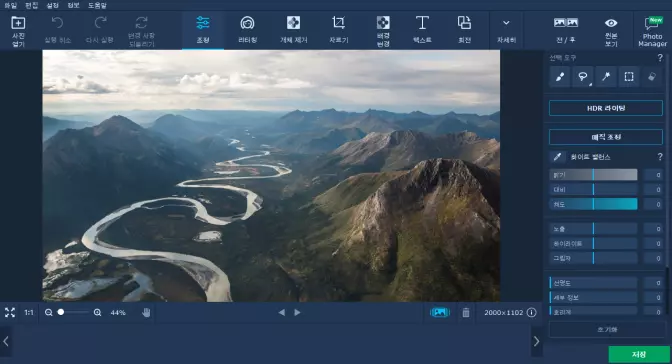Switch to the 조정 adjust tab
Viewport: 672px width, 364px height.
[x=203, y=30]
